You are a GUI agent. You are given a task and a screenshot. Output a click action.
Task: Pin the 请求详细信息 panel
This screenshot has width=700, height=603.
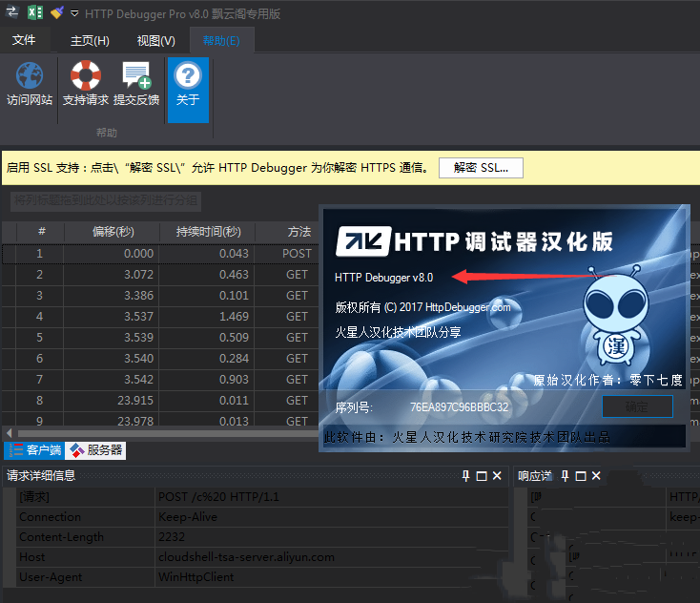[465, 476]
